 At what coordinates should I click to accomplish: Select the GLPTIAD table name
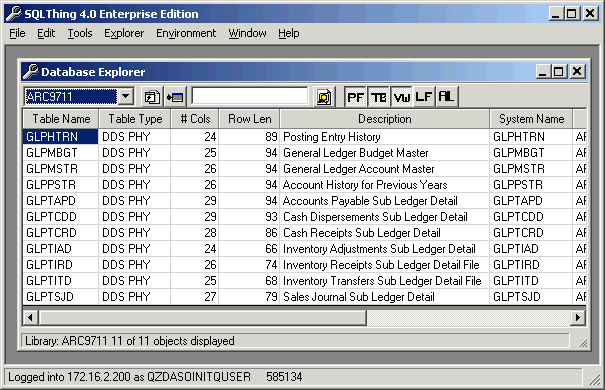(x=49, y=249)
